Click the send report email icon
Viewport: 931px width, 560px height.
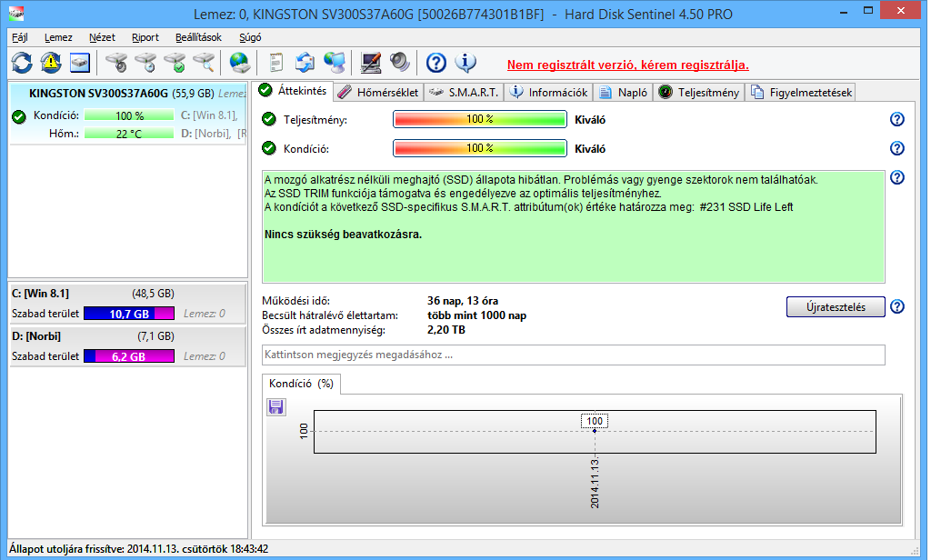[x=305, y=63]
